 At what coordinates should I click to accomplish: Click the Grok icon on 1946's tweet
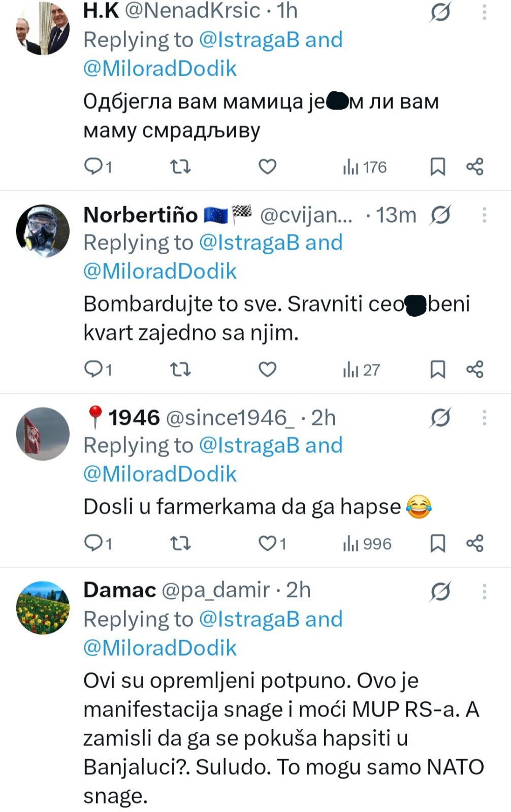point(440,418)
